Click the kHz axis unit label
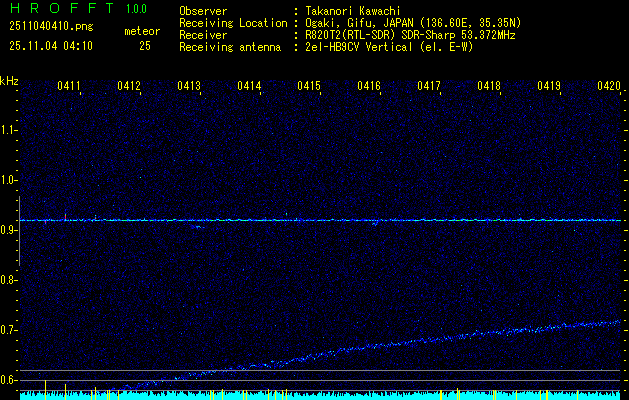This screenshot has height=400, width=629. (9, 81)
